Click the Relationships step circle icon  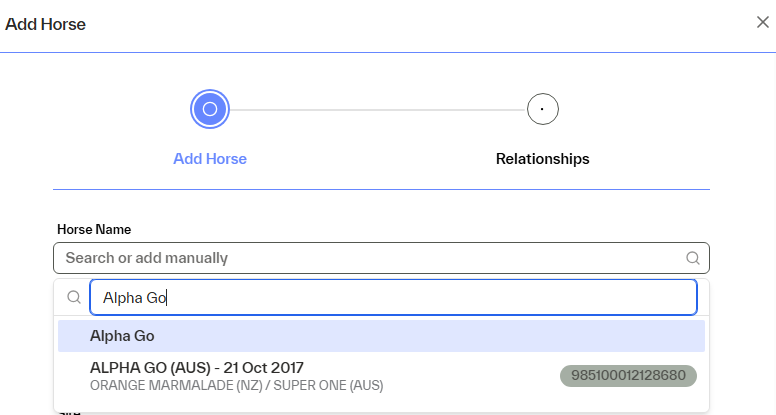[x=542, y=109]
